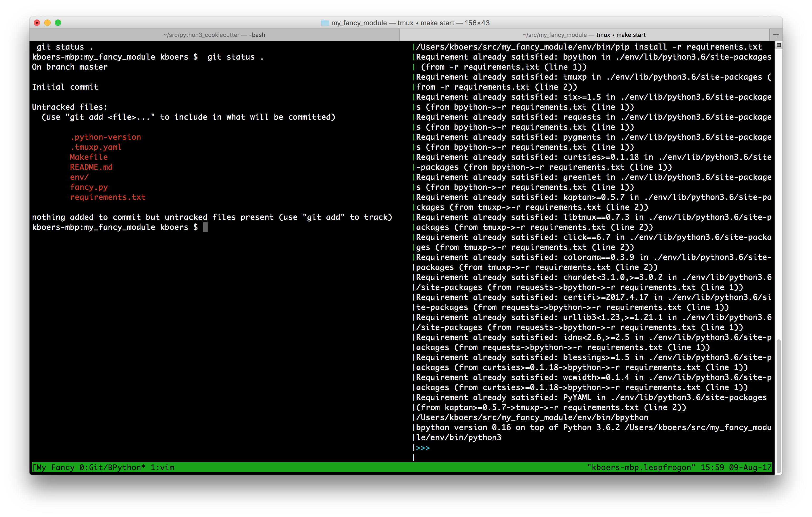Switch to the python3_cookiecutter bash tab
This screenshot has width=812, height=517.
click(x=214, y=35)
